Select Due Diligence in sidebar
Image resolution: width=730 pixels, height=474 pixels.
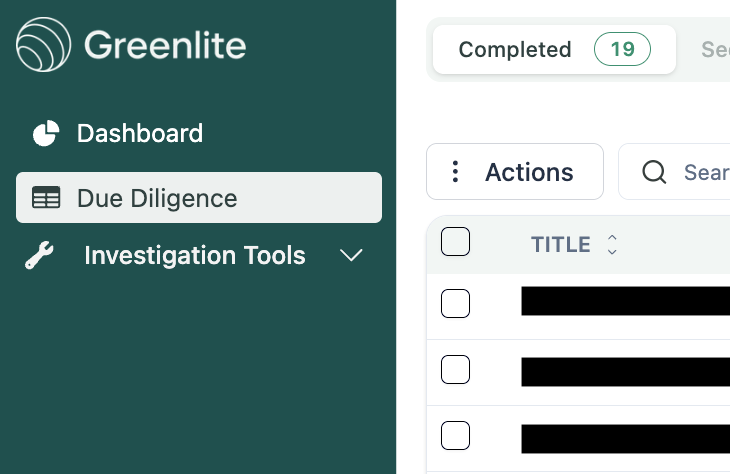coord(199,197)
